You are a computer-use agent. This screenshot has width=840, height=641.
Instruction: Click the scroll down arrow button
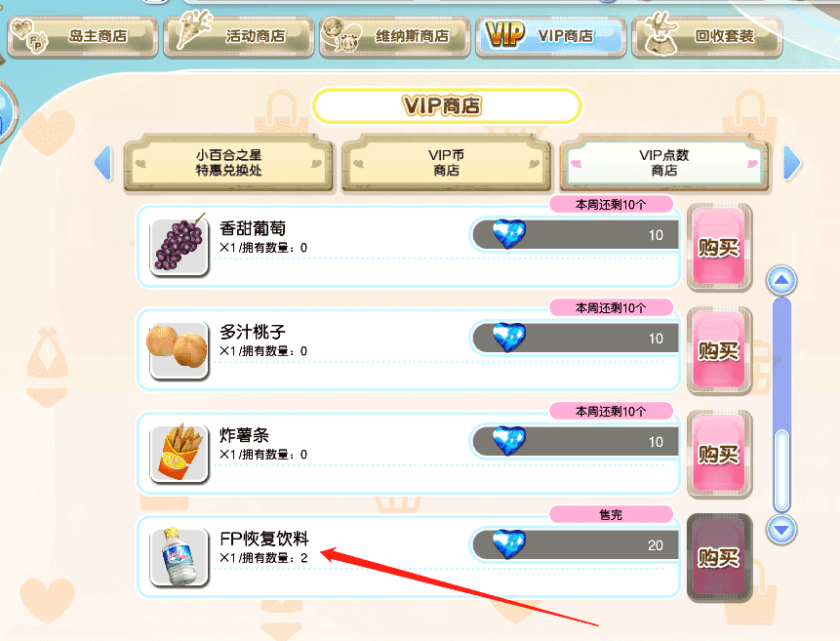[x=781, y=530]
